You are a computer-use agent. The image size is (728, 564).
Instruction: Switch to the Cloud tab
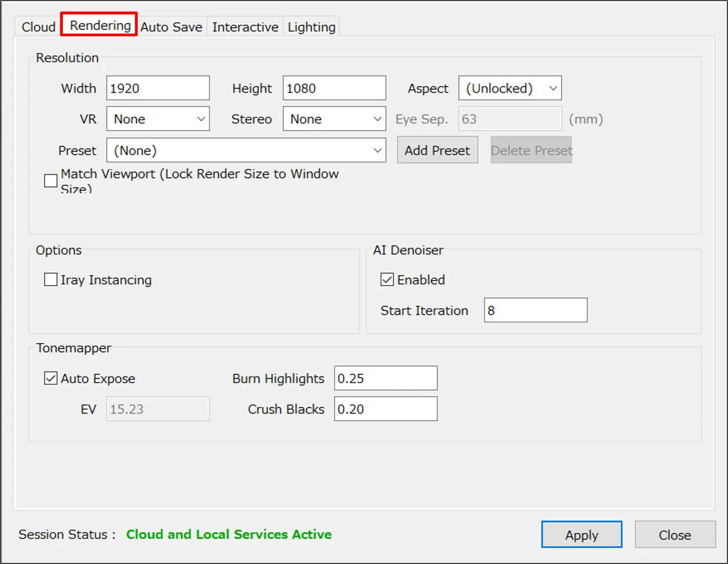click(39, 27)
